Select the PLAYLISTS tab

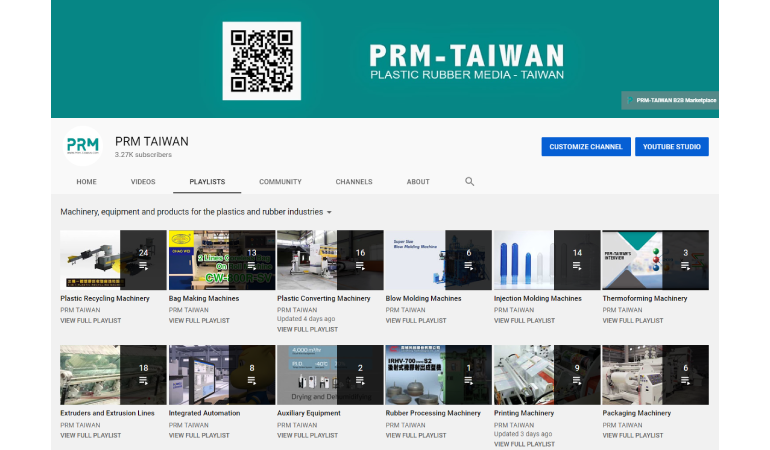tap(207, 182)
